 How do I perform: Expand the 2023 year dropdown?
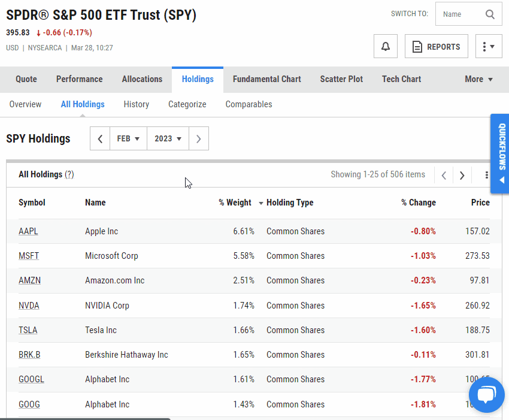[x=168, y=139]
